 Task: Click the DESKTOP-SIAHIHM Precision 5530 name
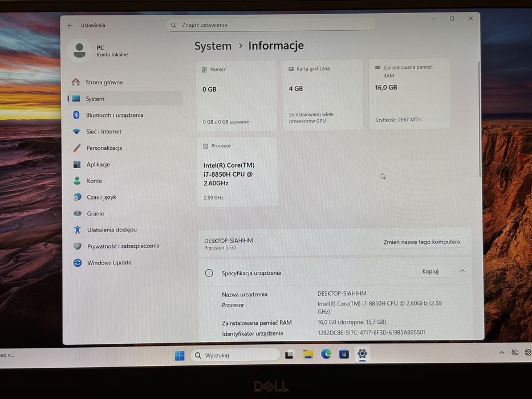coord(228,243)
